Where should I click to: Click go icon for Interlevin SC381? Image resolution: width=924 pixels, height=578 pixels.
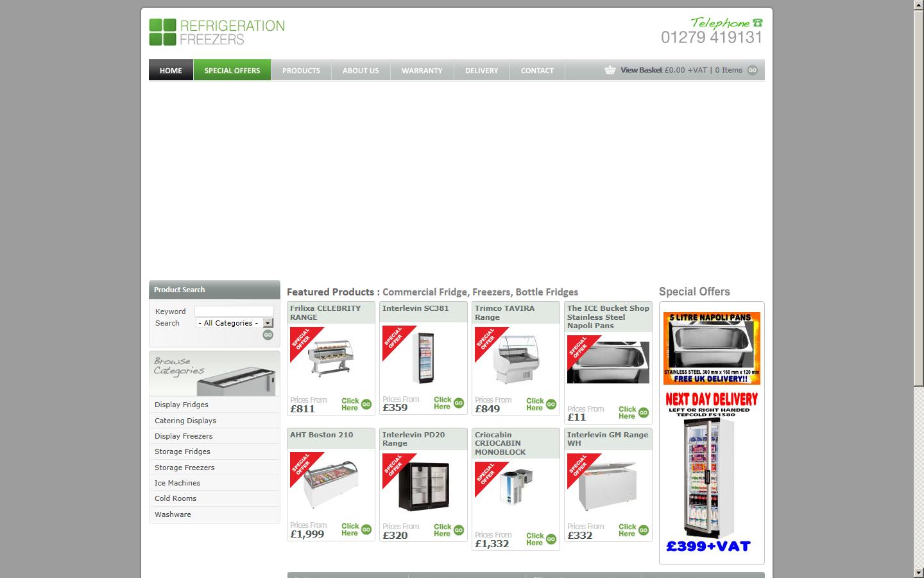(459, 403)
